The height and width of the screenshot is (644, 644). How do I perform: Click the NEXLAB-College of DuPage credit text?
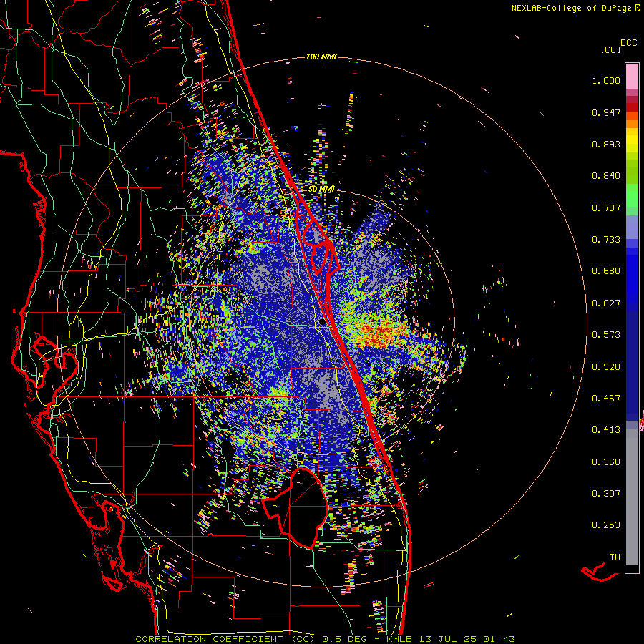[572, 8]
